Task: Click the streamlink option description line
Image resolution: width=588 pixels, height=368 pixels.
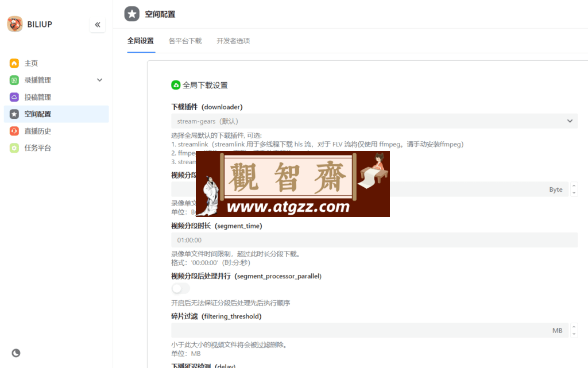Action: tap(318, 144)
